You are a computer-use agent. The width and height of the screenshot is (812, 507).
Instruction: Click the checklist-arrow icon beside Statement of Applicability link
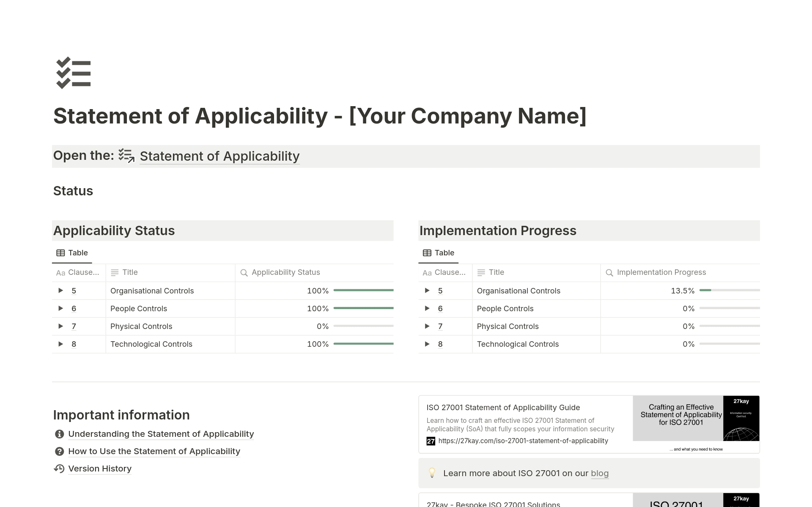pos(126,156)
